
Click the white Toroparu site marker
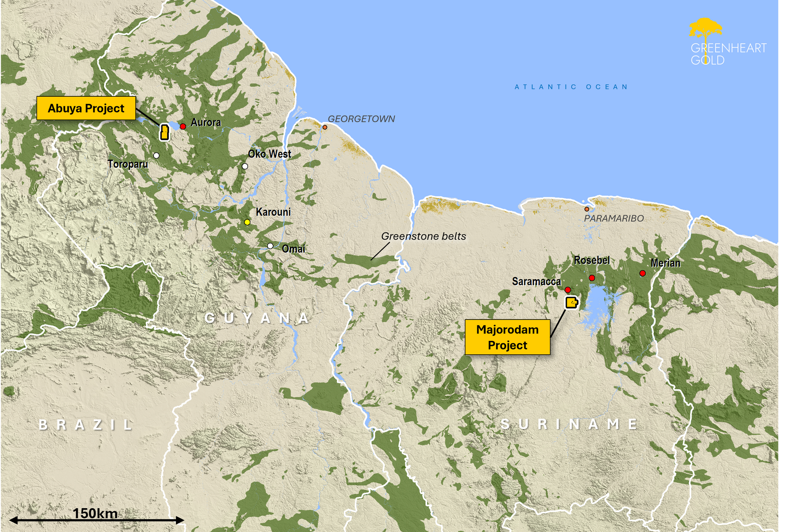coord(156,155)
